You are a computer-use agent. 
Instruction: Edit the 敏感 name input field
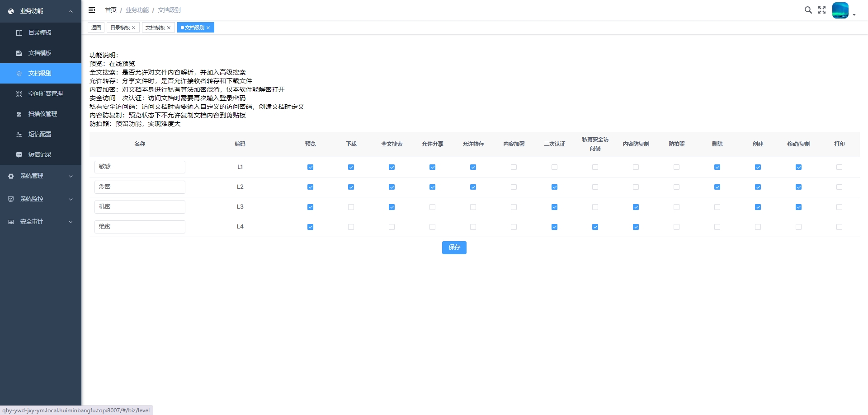pyautogui.click(x=140, y=167)
